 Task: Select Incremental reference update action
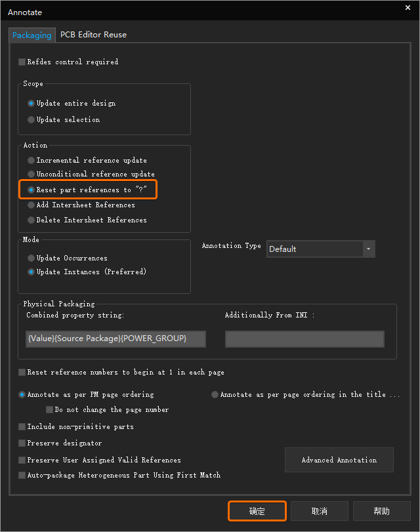[x=31, y=161]
